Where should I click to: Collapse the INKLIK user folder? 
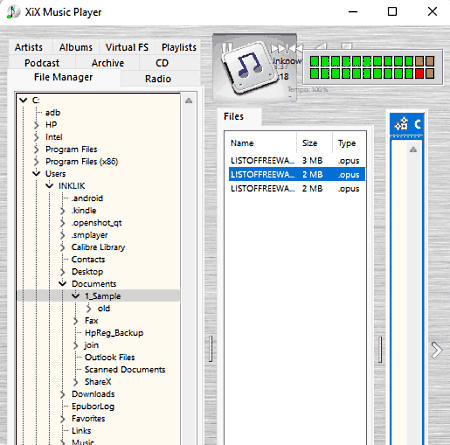point(49,186)
